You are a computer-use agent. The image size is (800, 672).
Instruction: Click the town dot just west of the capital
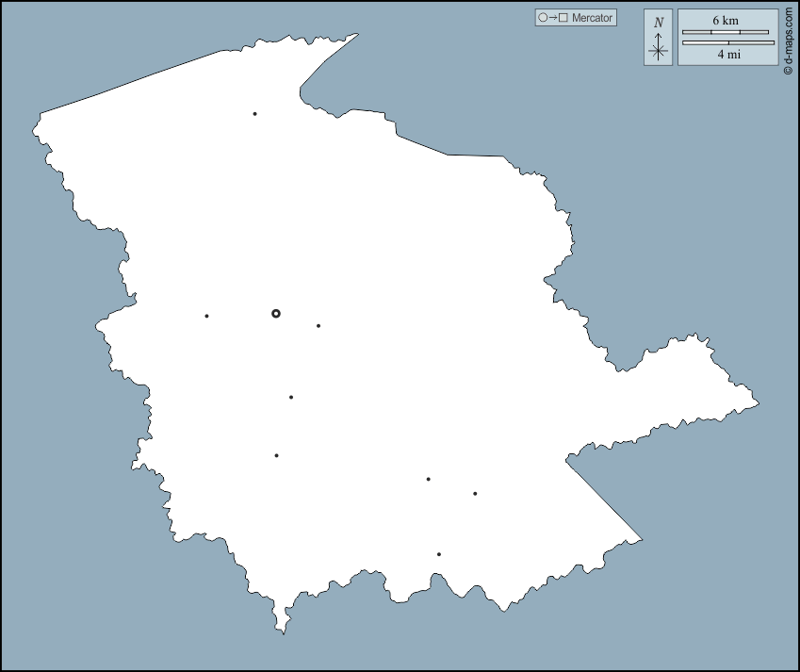tap(206, 316)
